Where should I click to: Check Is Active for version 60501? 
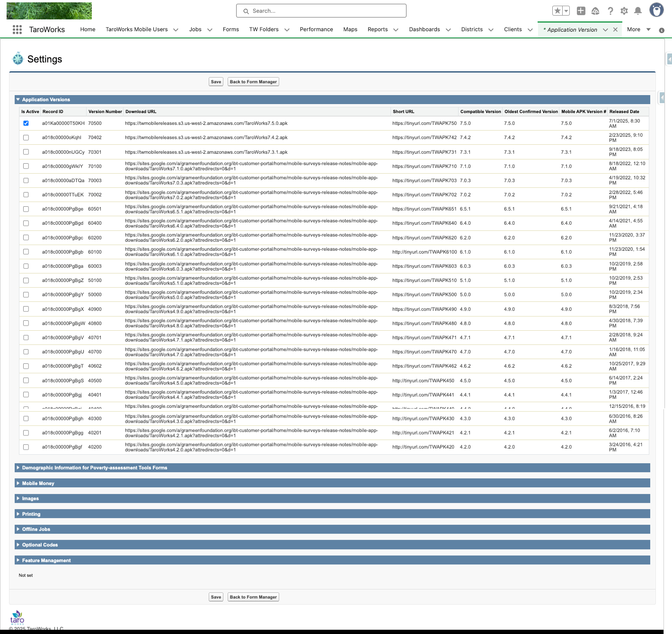26,209
